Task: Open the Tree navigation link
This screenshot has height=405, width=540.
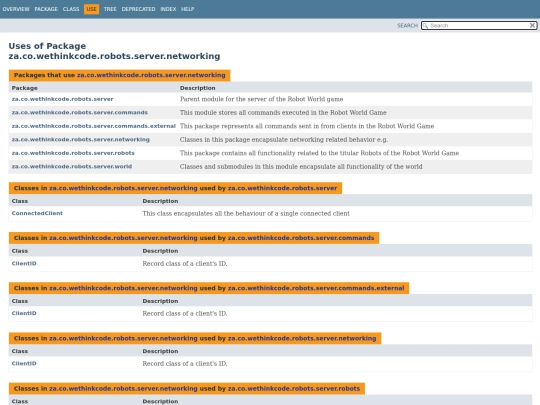Action: (110, 9)
